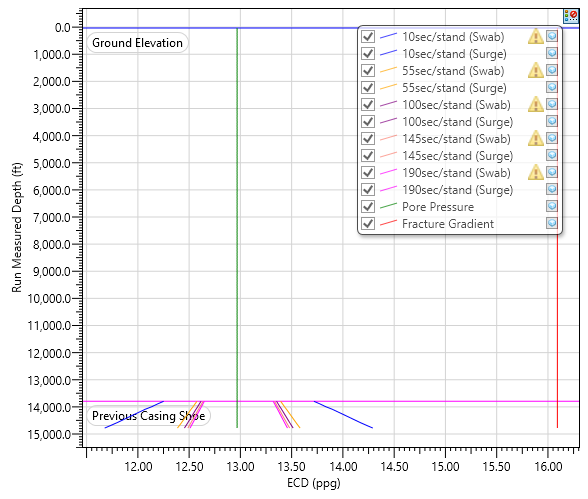Select the Previous Casing Shoe label
The height and width of the screenshot is (499, 588).
click(148, 416)
